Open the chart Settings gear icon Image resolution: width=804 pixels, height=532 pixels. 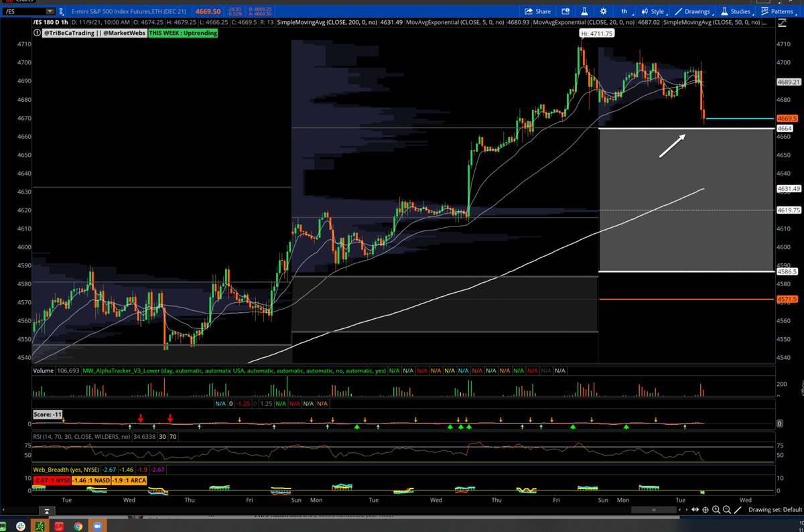(602, 11)
